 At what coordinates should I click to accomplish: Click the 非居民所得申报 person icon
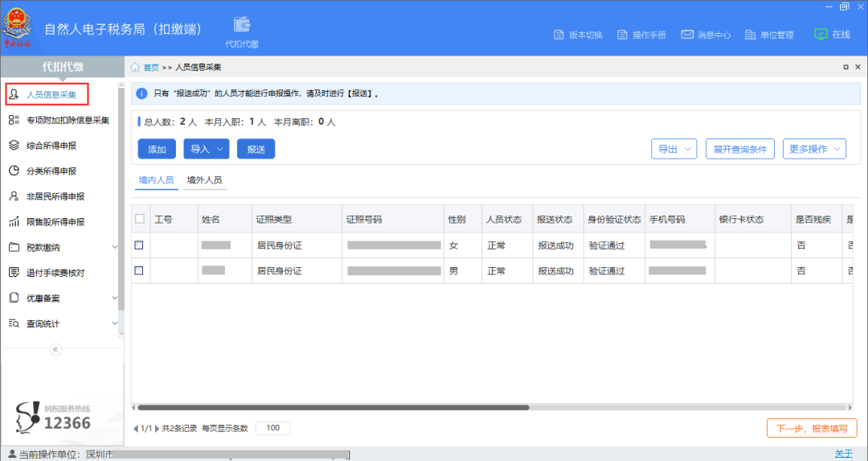(x=14, y=196)
